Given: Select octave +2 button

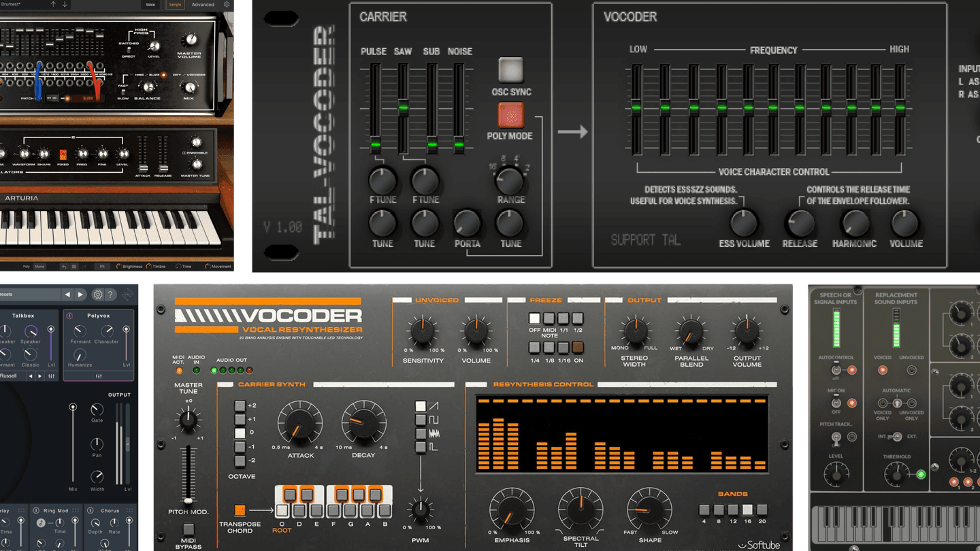Looking at the screenshot, I should point(240,405).
